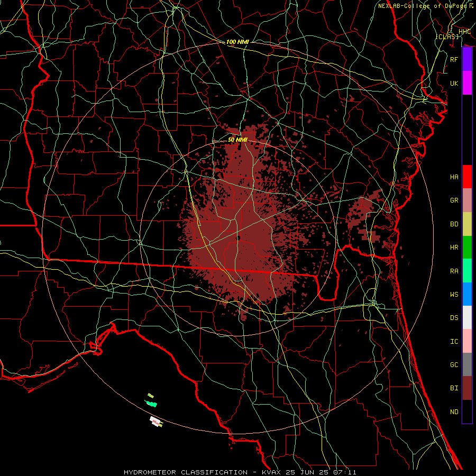This screenshot has height=476, width=476.
Task: Click the HA legend label
Action: (454, 177)
